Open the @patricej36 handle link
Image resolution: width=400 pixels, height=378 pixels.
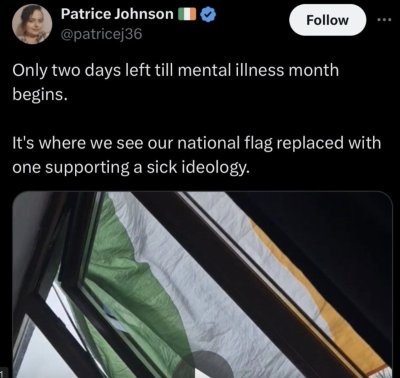(101, 34)
